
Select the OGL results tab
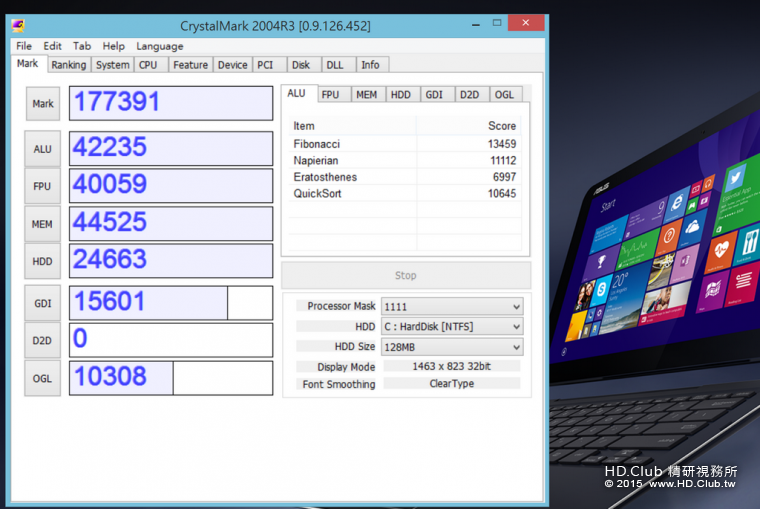[504, 95]
